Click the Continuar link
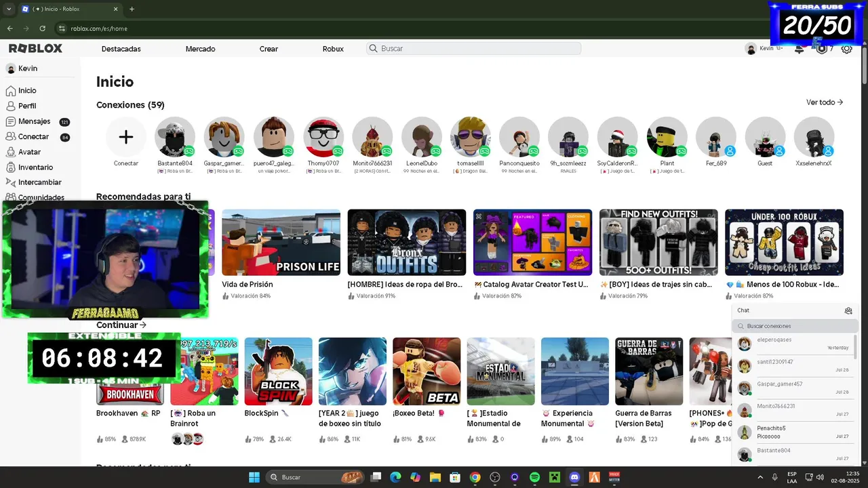The height and width of the screenshot is (488, 868). pos(121,325)
